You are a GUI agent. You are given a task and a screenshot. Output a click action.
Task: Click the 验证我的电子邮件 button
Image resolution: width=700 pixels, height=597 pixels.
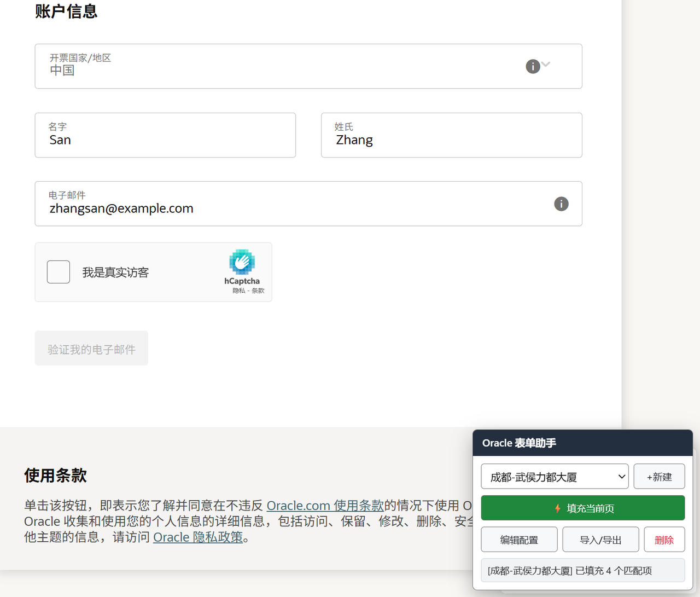[91, 348]
